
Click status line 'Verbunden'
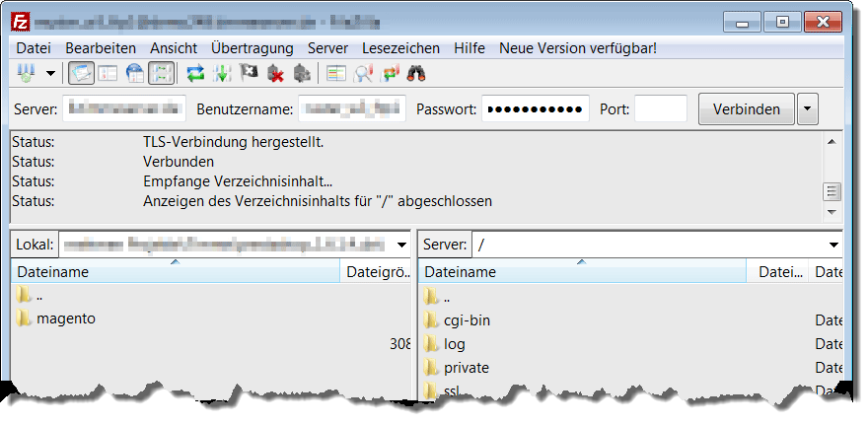tap(179, 162)
